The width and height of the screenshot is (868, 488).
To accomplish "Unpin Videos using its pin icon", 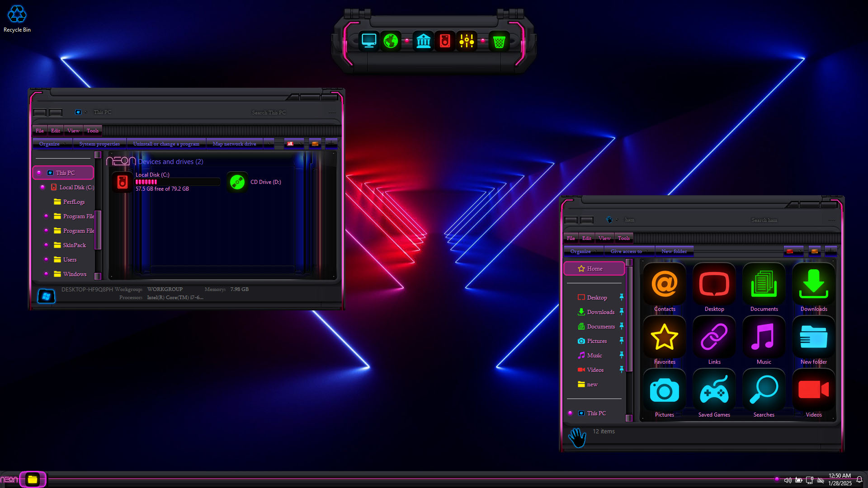I will pyautogui.click(x=621, y=369).
